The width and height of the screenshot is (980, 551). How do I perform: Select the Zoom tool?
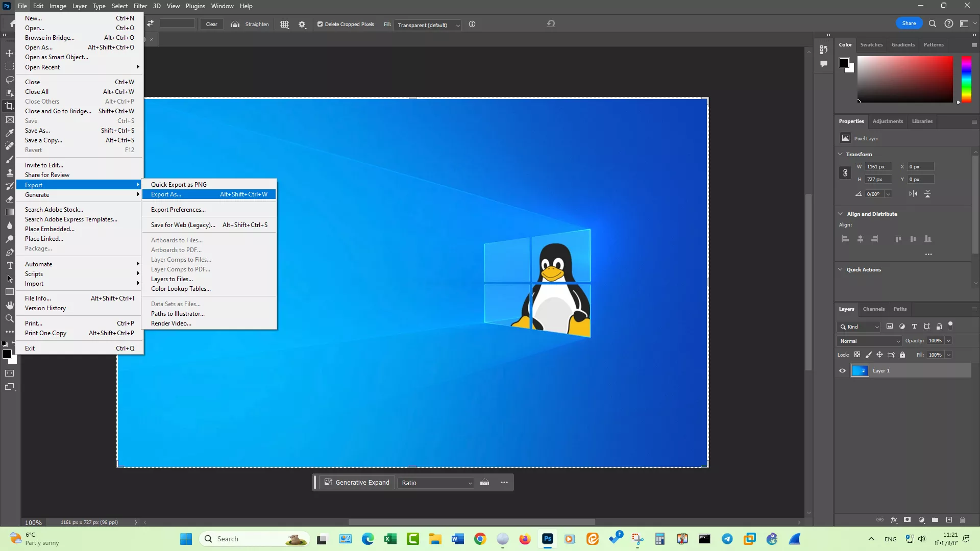(10, 318)
